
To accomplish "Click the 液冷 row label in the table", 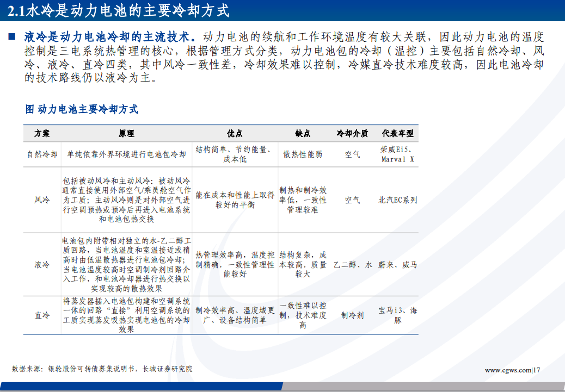I will 42,265.
